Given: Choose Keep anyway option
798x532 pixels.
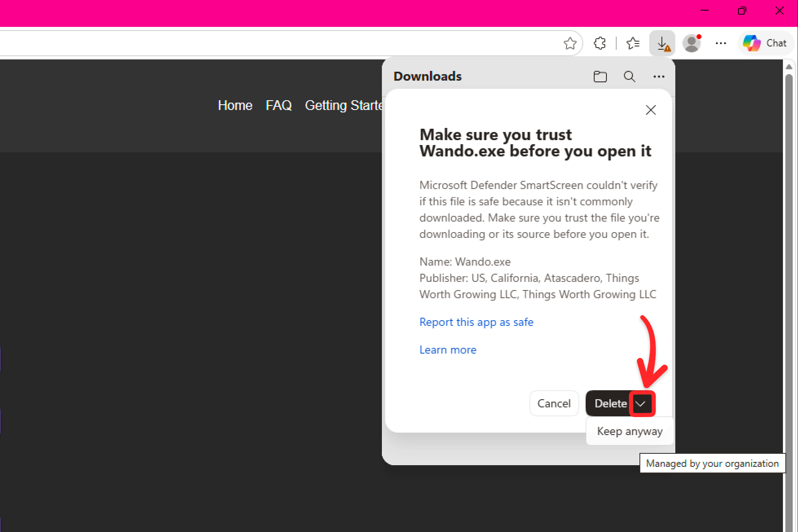Looking at the screenshot, I should pos(630,431).
